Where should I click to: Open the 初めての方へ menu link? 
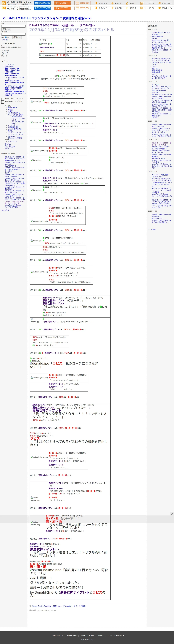pos(9,67)
